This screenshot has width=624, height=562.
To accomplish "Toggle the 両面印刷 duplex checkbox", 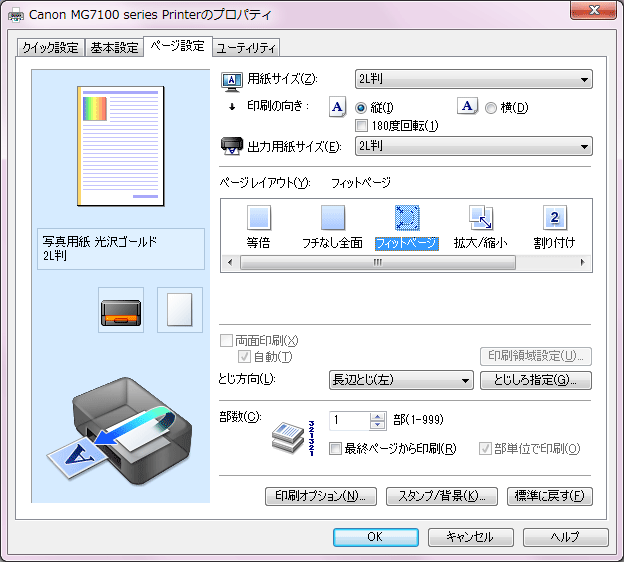I will coord(226,340).
